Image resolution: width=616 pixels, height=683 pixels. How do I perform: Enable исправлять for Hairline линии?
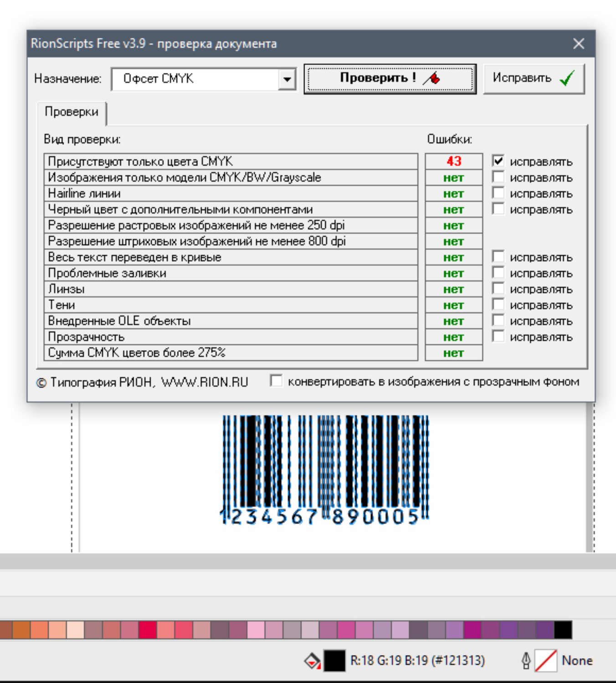[x=498, y=193]
